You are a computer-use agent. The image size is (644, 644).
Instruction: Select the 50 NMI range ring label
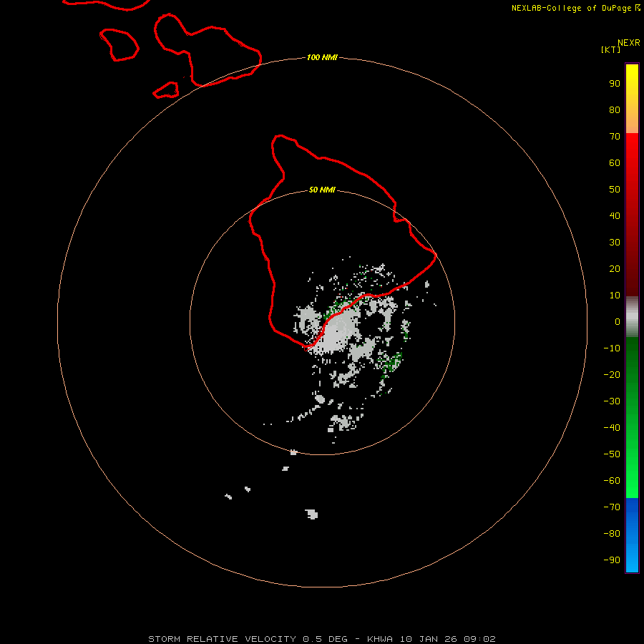(322, 190)
